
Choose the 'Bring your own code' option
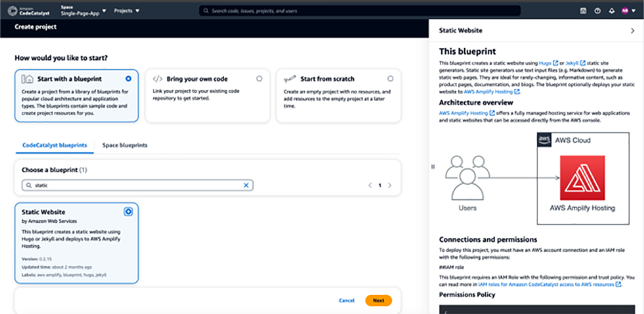(x=259, y=78)
